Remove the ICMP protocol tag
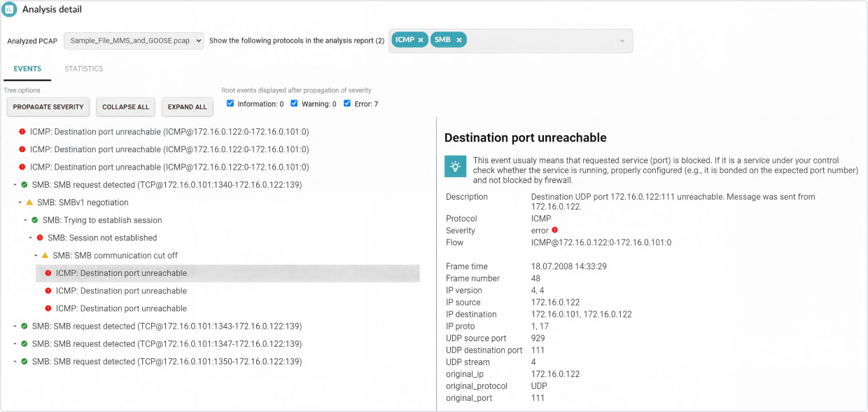 (420, 41)
